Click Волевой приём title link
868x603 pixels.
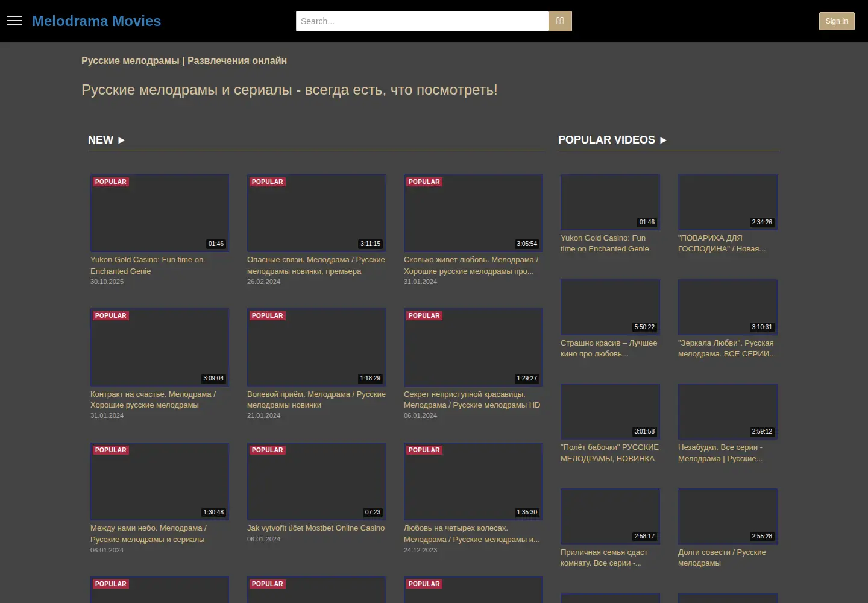[x=316, y=400]
